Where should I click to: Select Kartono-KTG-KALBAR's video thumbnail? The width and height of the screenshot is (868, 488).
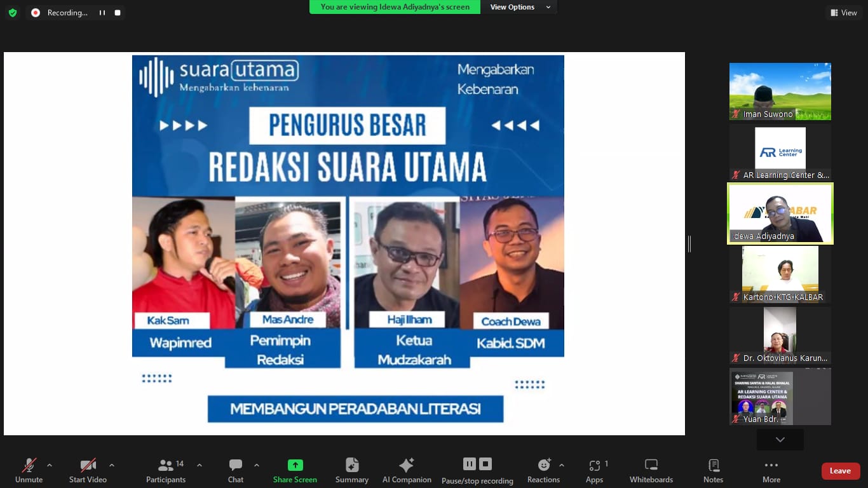[x=780, y=274]
